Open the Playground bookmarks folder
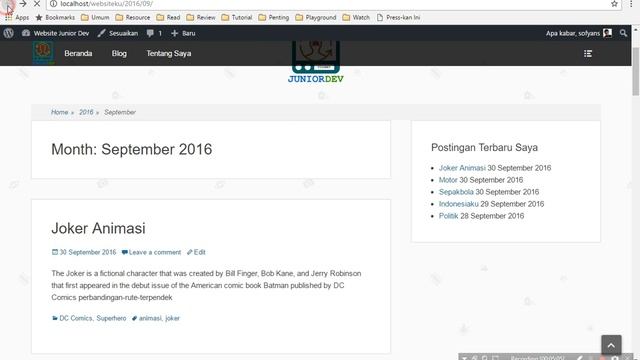The image size is (640, 360). click(316, 18)
